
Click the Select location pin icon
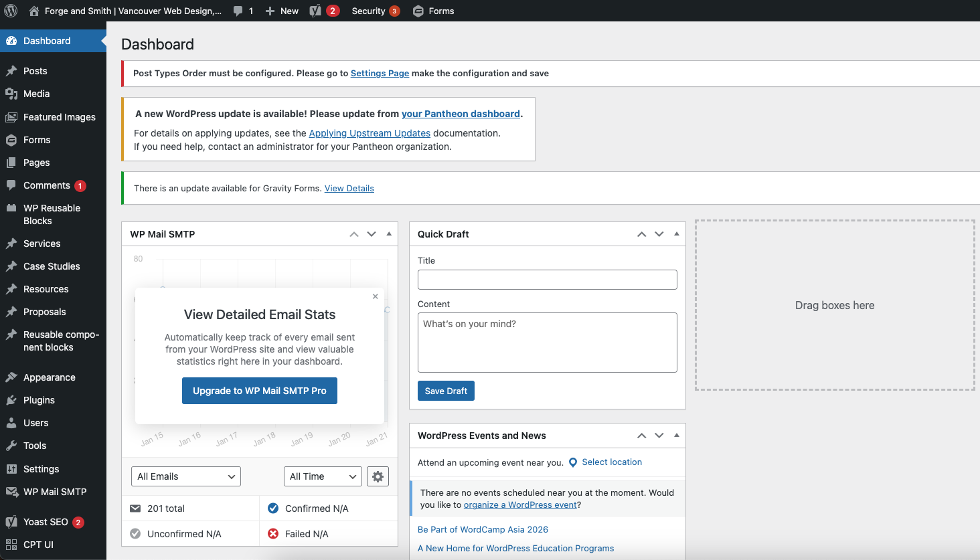tap(573, 462)
